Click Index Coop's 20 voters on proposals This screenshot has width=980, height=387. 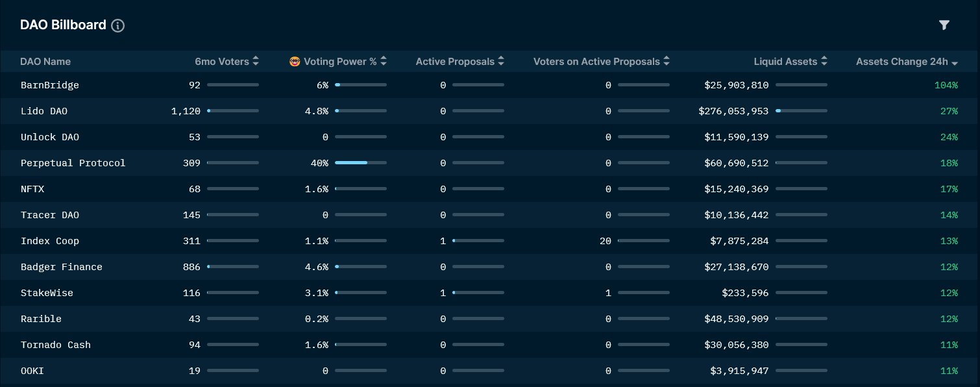(606, 241)
